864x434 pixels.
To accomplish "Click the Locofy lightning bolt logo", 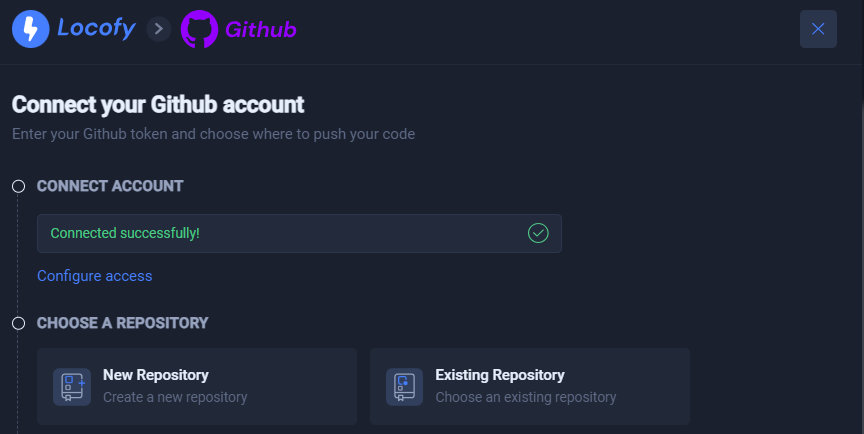I will [x=31, y=29].
